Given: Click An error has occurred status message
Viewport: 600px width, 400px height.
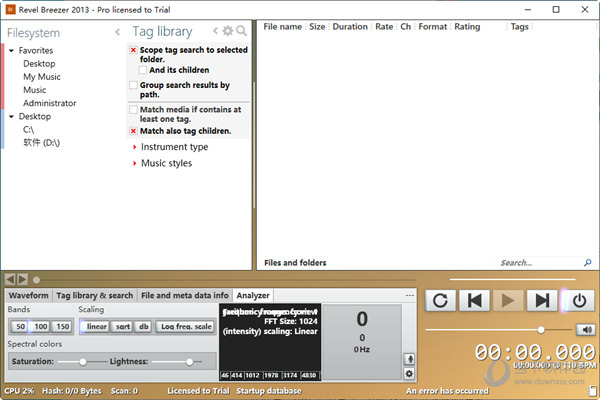Looking at the screenshot, I should click(x=447, y=391).
